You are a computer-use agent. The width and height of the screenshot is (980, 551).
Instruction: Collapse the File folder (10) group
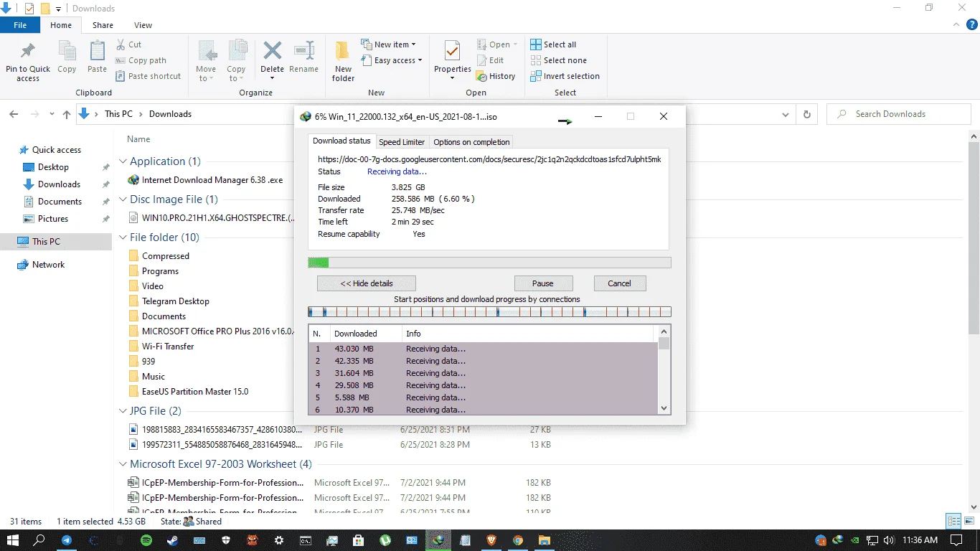pyautogui.click(x=123, y=237)
